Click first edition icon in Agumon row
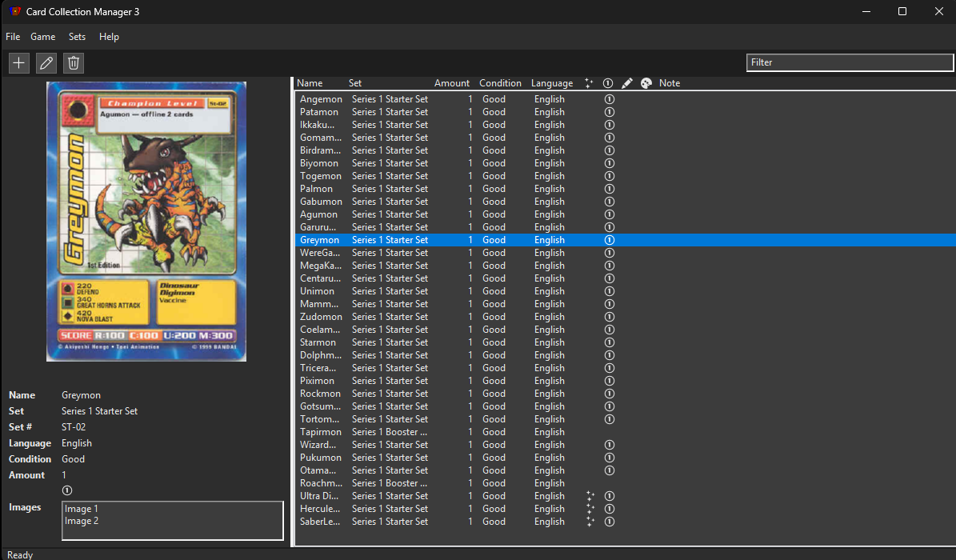The image size is (956, 560). (609, 214)
